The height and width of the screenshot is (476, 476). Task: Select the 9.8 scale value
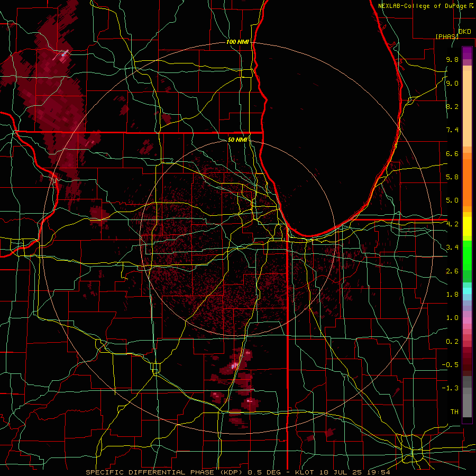tap(452, 60)
